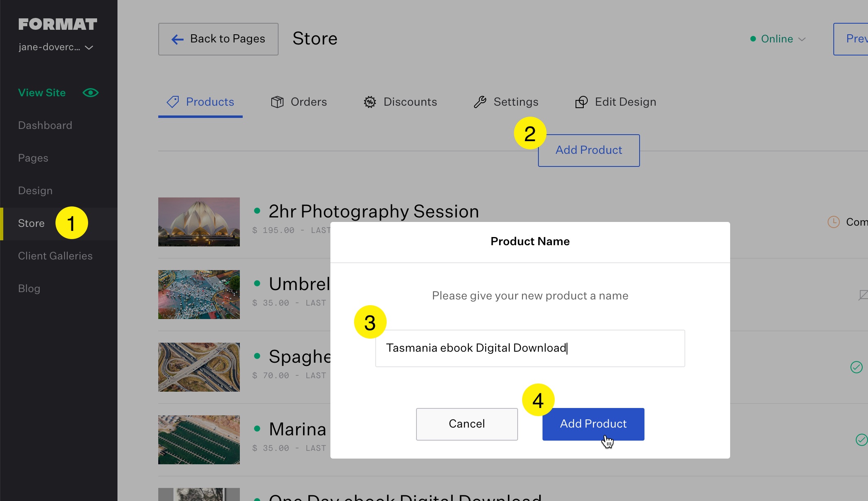Open Dashboard from sidebar
Image resolution: width=868 pixels, height=501 pixels.
[x=45, y=125]
